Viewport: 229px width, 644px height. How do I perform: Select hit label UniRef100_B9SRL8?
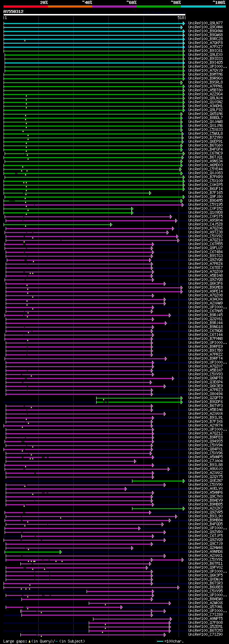point(205,82)
